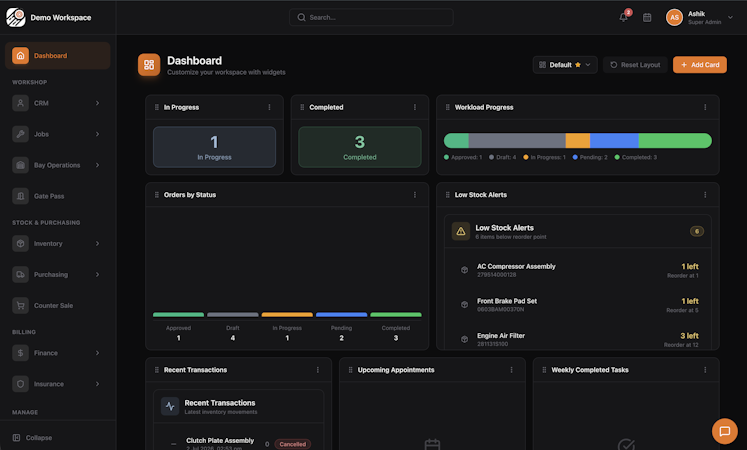Image resolution: width=747 pixels, height=450 pixels.
Task: Open In Progress card options menu
Action: [x=270, y=107]
